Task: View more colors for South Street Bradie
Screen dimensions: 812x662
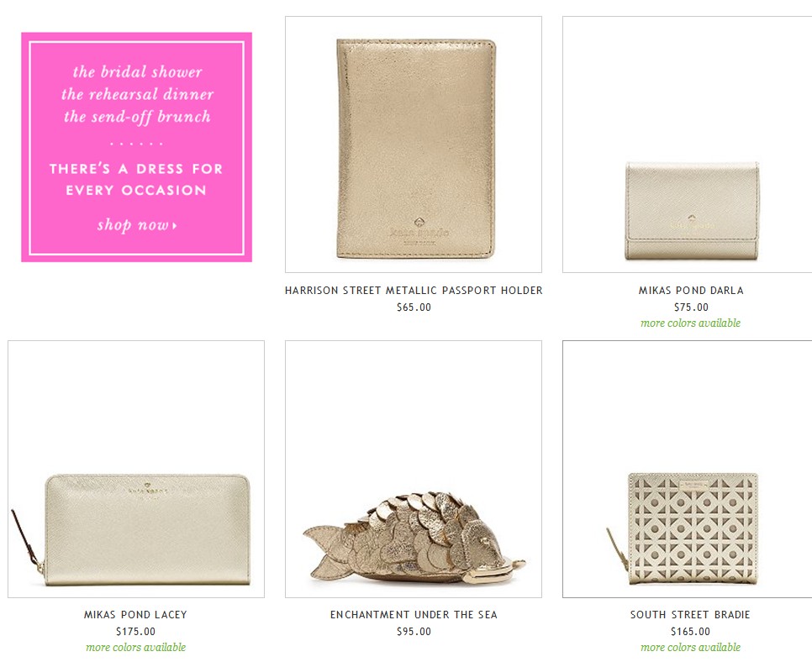Action: coord(690,647)
